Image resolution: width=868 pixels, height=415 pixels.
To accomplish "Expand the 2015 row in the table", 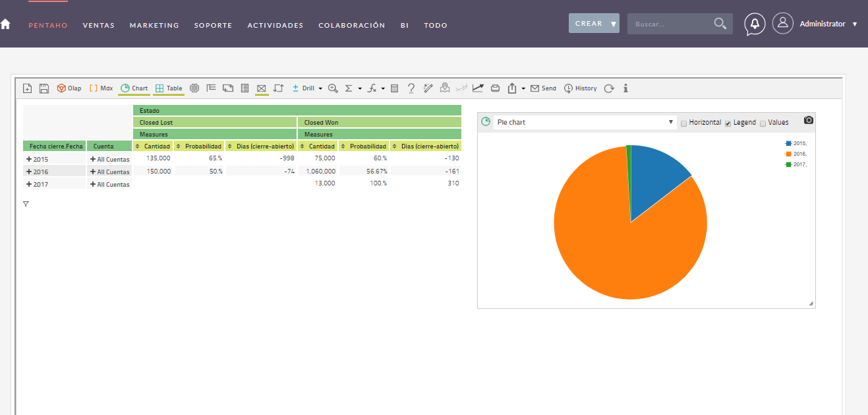I will click(28, 158).
